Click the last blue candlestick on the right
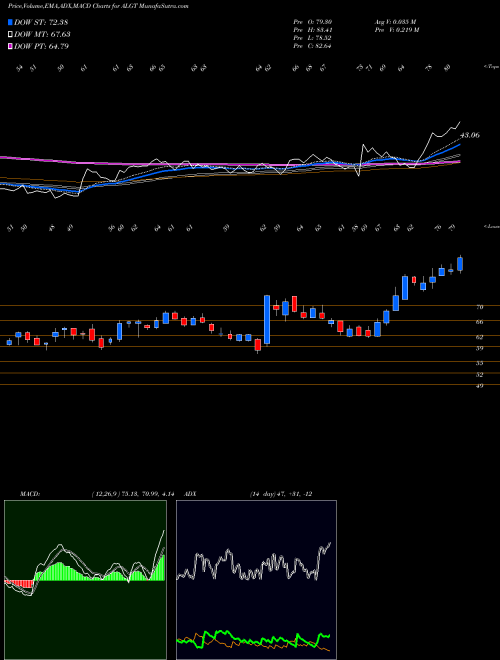Screen dimensions: 500x660 point(460,264)
